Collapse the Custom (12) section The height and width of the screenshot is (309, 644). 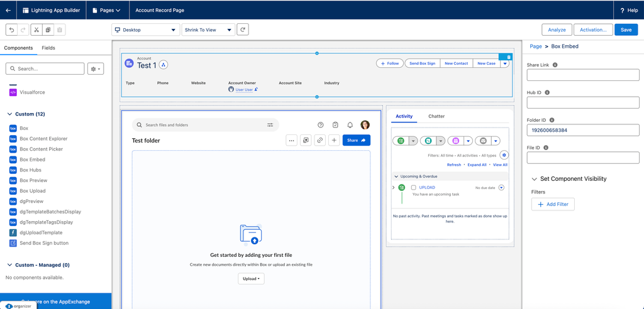pos(9,114)
